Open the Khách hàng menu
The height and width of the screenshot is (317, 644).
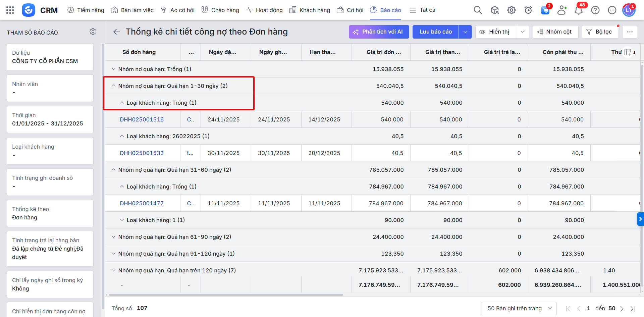tap(310, 10)
